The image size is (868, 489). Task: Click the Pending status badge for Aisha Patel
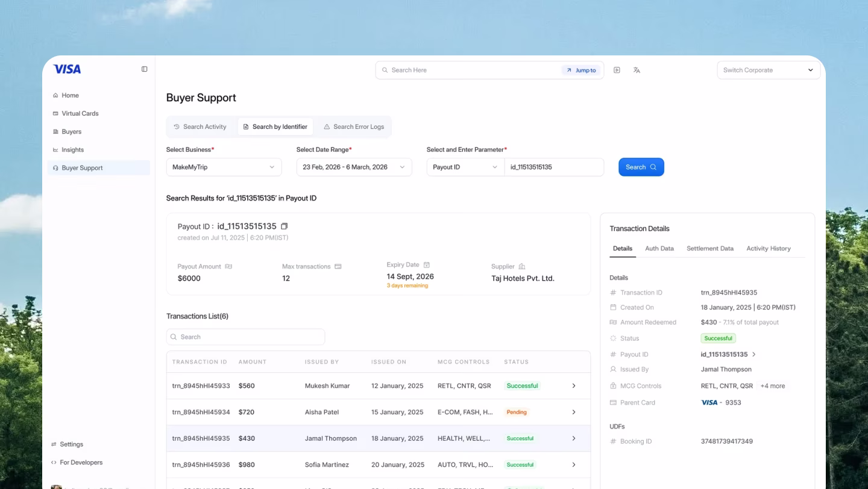point(517,412)
